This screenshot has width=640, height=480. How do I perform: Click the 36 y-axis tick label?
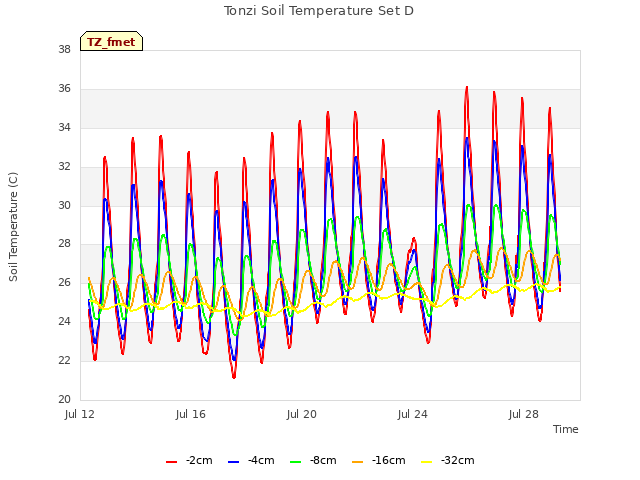(x=64, y=89)
